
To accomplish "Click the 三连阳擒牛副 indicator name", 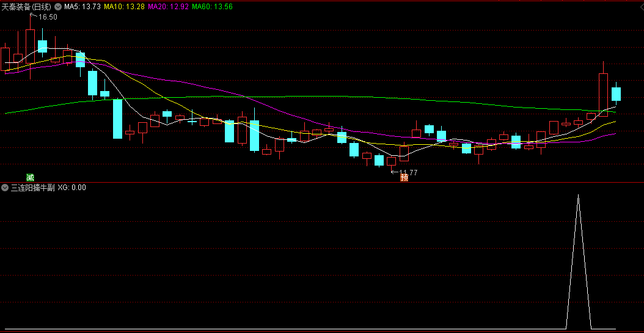I will pyautogui.click(x=33, y=188).
